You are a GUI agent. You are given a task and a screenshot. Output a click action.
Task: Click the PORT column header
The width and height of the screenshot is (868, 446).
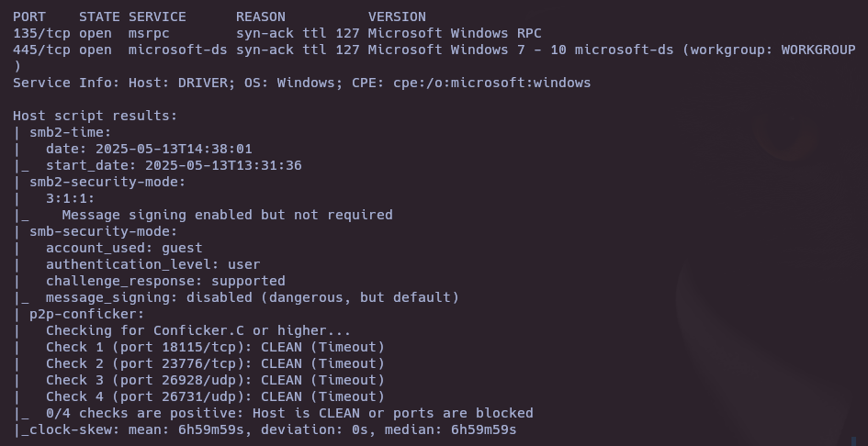point(29,17)
